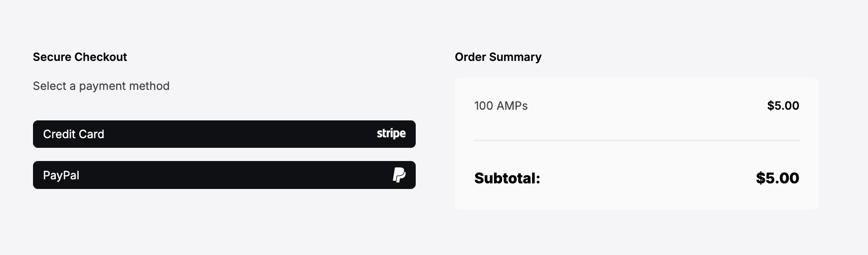Click middle of the Credit Card bar
Image resolution: width=868 pixels, height=255 pixels.
click(x=224, y=134)
